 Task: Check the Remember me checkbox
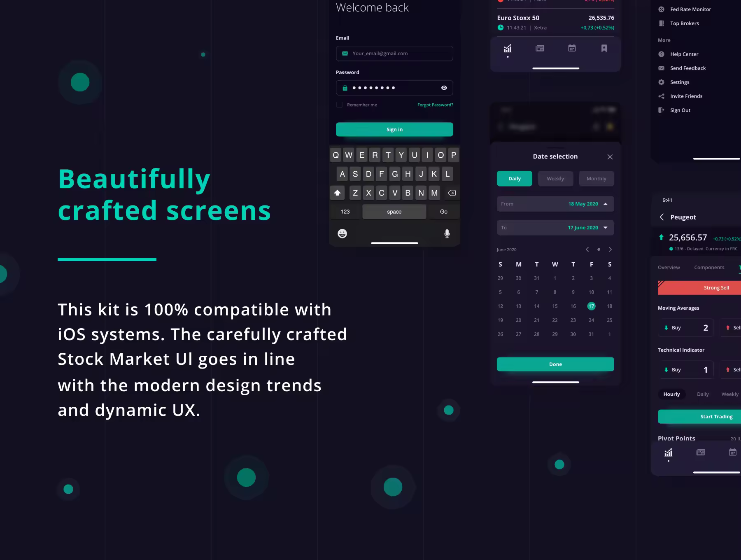click(x=339, y=105)
